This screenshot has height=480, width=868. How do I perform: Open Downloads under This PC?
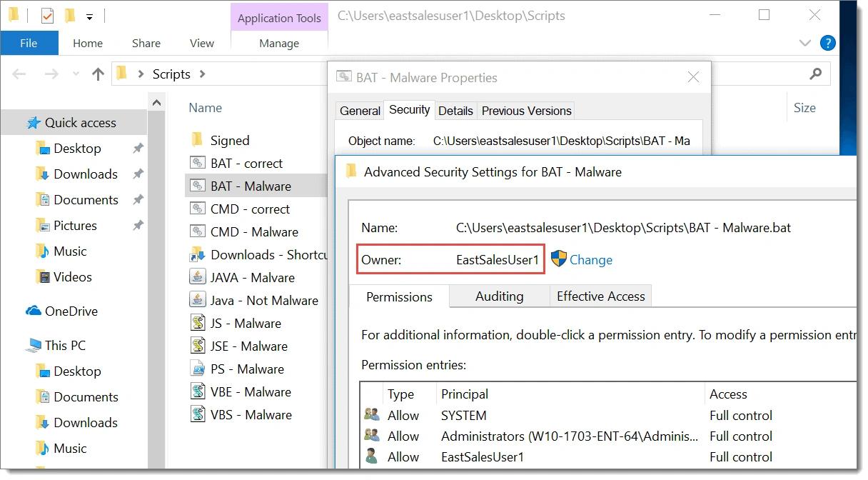pos(86,423)
